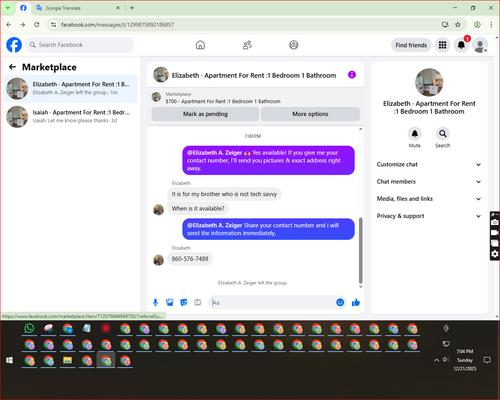Switch to the Google Translate browser tab

tap(78, 8)
